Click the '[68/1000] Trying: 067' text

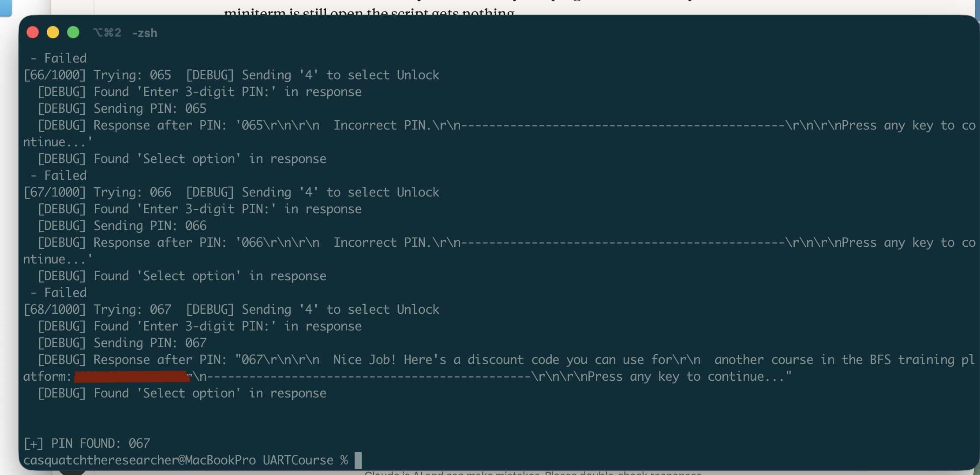[97, 309]
